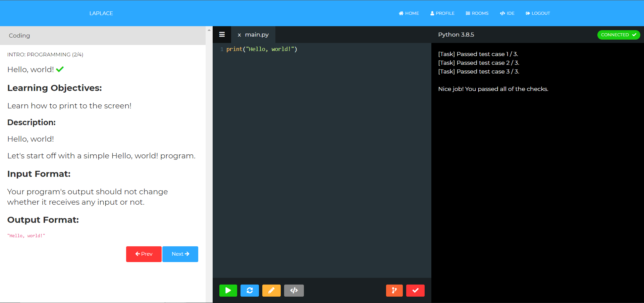Click 'INTRO: PROGRAMMING (2/4)' text

(45, 54)
